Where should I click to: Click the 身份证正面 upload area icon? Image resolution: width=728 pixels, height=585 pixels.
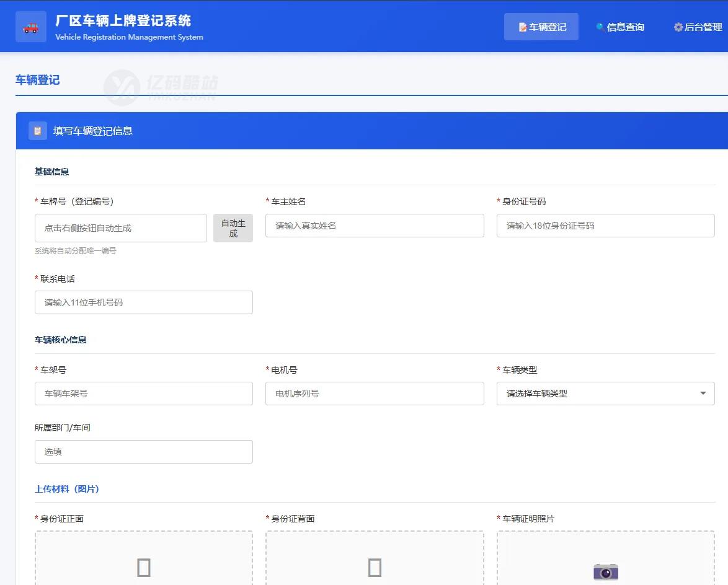[144, 568]
